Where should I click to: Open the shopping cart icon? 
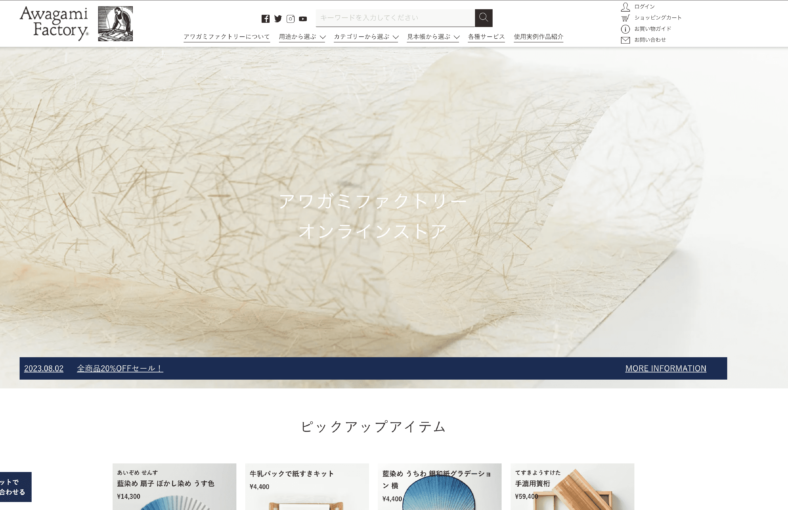[625, 18]
